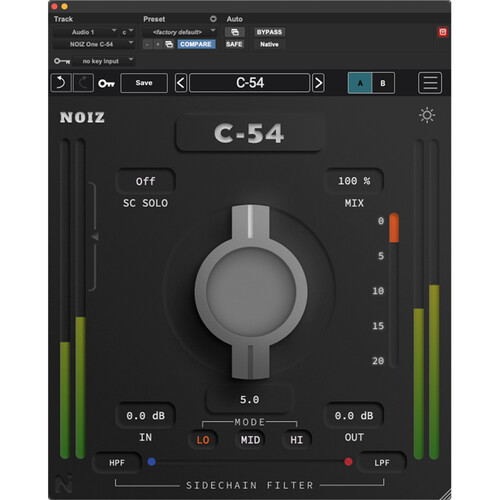The height and width of the screenshot is (500, 500).
Task: Go to previous preset with left arrow
Action: point(181,83)
